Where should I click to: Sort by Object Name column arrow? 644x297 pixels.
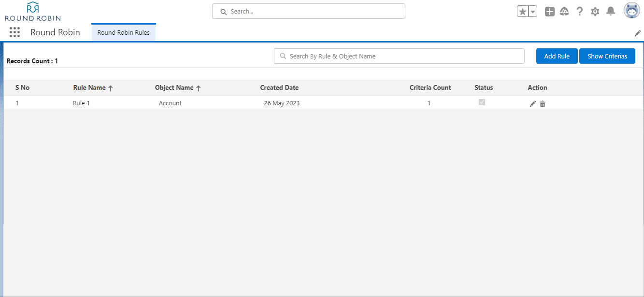pyautogui.click(x=199, y=88)
